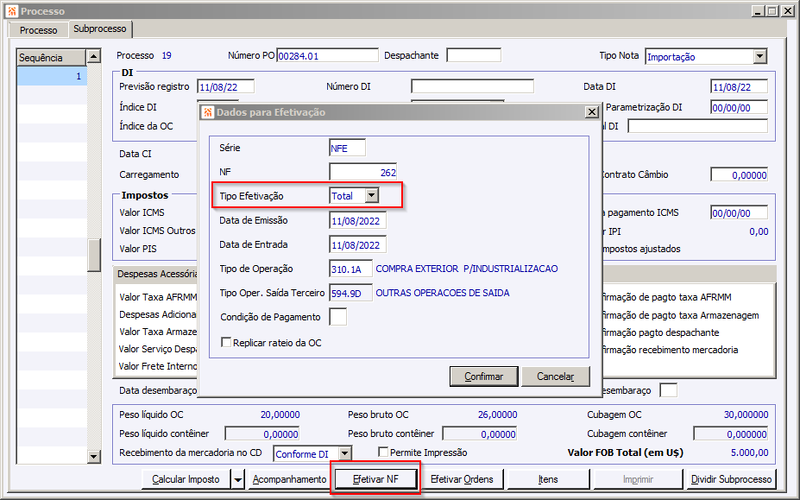Click the Cubagem OC value 30,000000

(x=746, y=415)
